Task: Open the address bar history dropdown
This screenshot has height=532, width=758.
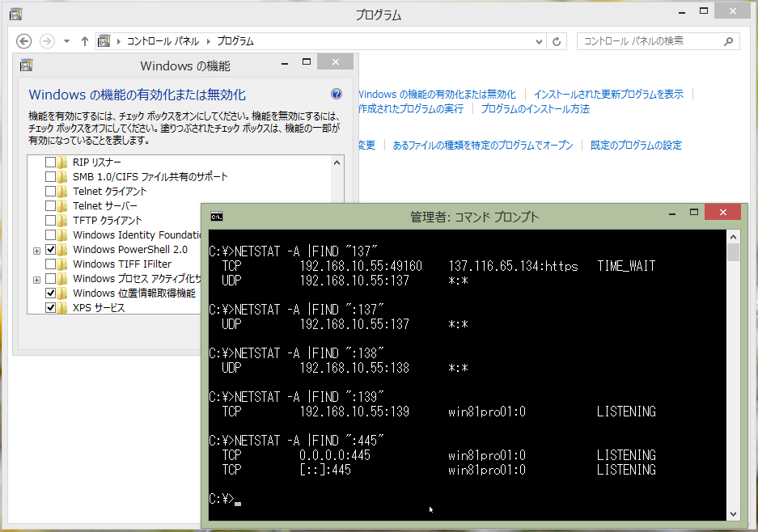Action: 539,41
